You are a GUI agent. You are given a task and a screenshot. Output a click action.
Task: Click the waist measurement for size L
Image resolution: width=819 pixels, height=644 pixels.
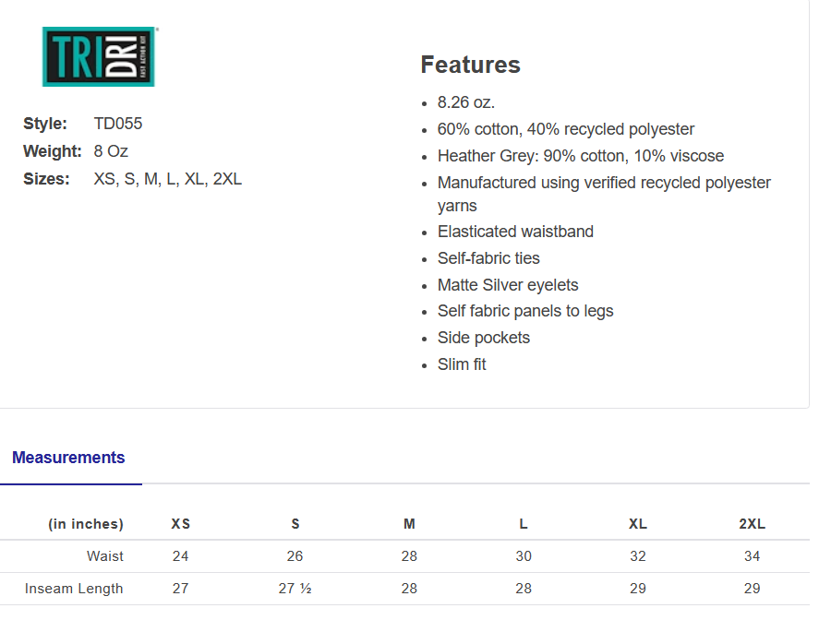524,556
